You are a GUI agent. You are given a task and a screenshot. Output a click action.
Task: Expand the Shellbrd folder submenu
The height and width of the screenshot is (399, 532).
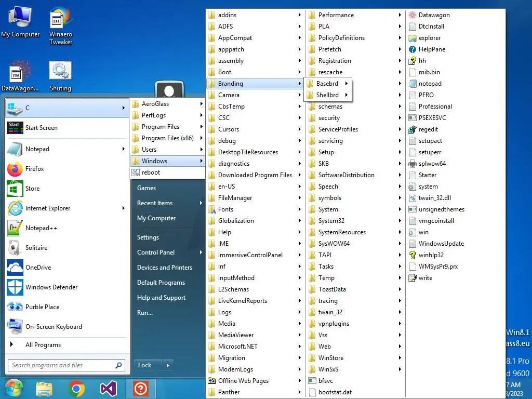pyautogui.click(x=328, y=95)
